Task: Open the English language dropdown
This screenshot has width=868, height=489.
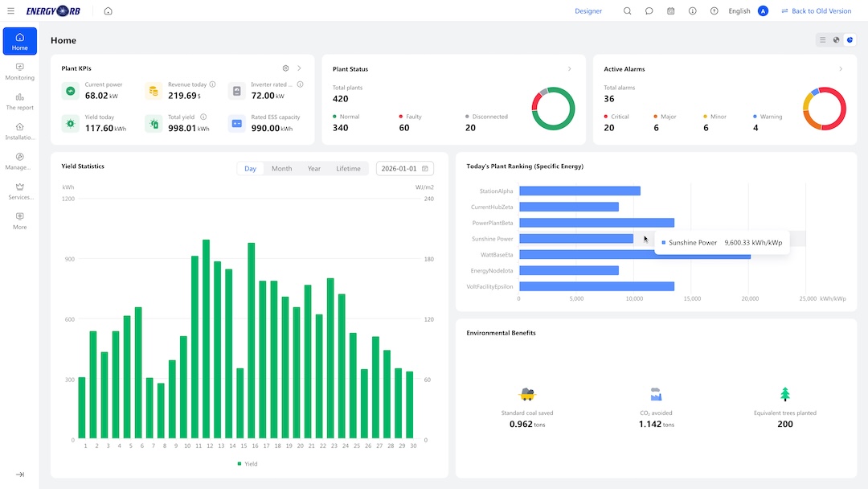Action: [739, 11]
